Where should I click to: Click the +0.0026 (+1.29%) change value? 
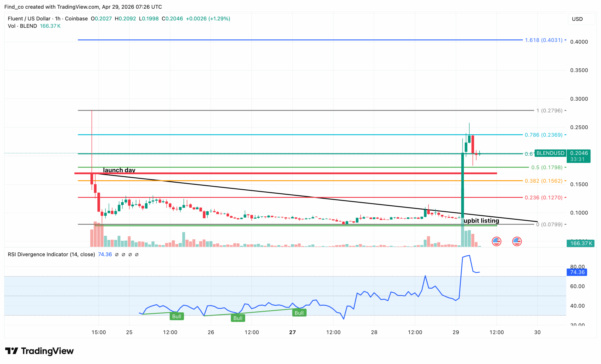208,19
